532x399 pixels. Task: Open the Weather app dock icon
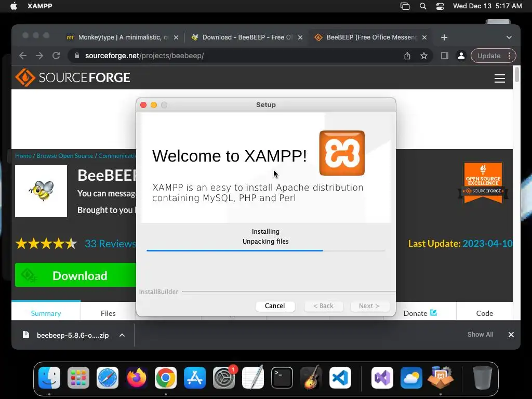point(411,378)
